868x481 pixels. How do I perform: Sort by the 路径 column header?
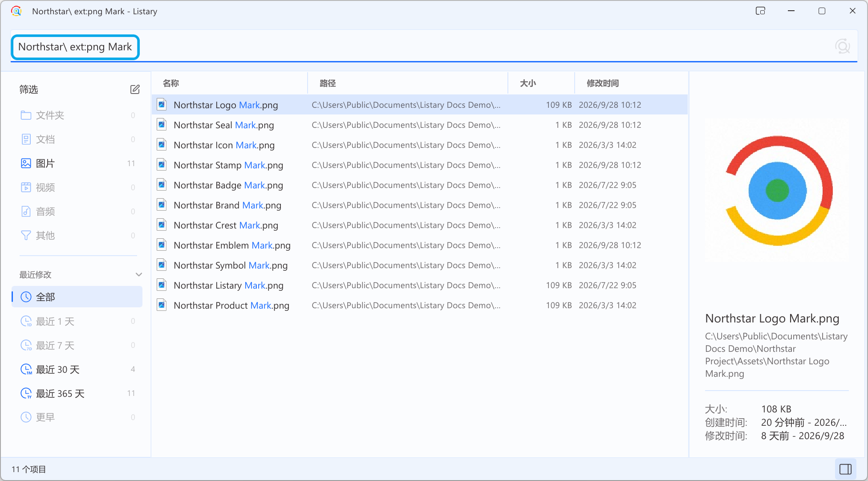click(408, 83)
